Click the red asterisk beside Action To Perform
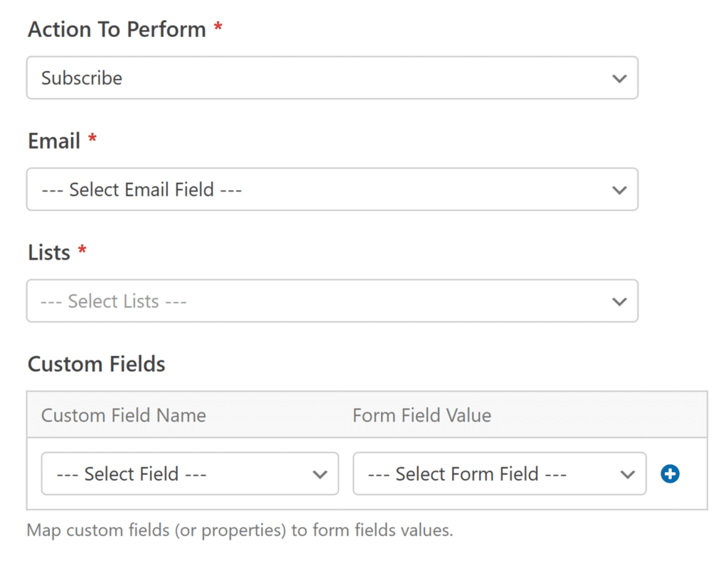Screen dimensions: 728x563 [x=218, y=27]
